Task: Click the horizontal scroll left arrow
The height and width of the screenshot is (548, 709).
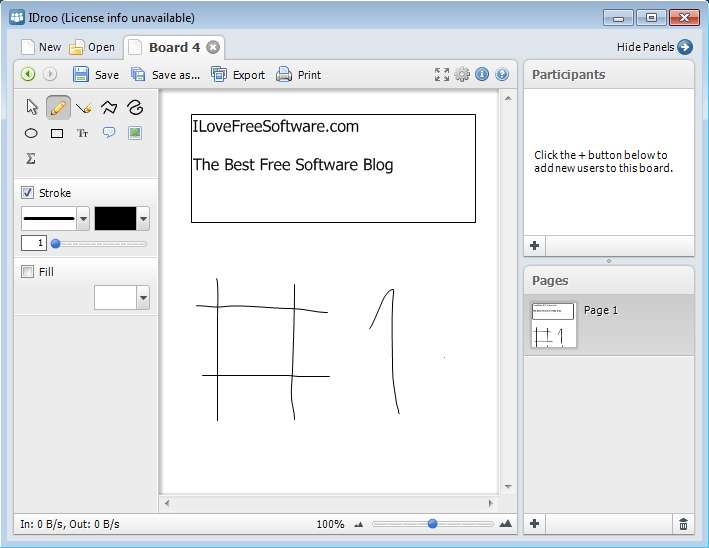Action: click(167, 503)
